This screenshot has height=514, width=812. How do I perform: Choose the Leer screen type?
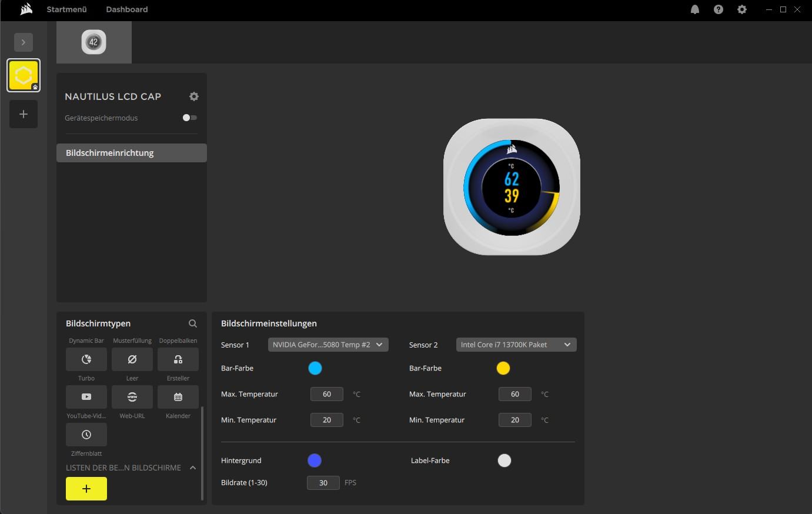pos(132,359)
